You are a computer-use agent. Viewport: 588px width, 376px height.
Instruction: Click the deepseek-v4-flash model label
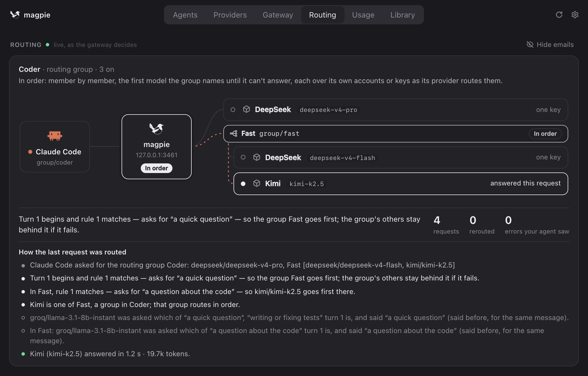343,158
